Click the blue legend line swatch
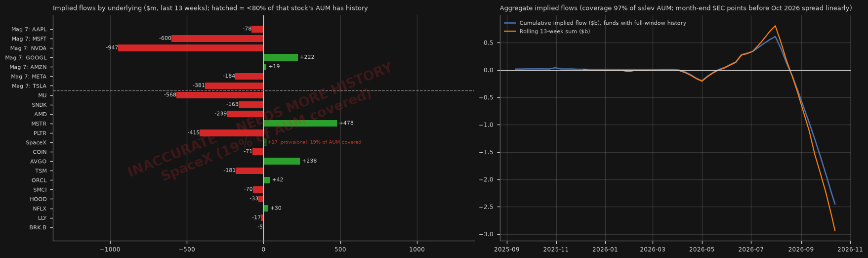Viewport: 868px width, 258px height. pos(510,23)
